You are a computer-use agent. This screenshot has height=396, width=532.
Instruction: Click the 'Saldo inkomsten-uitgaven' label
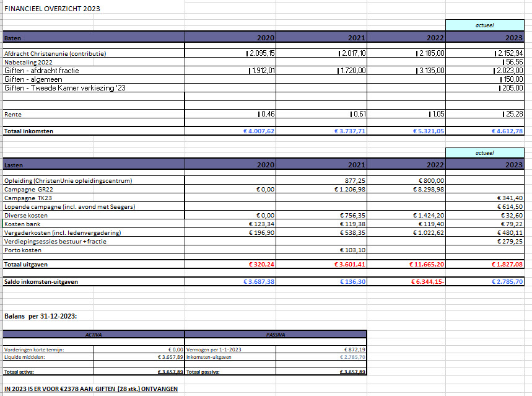tap(41, 282)
